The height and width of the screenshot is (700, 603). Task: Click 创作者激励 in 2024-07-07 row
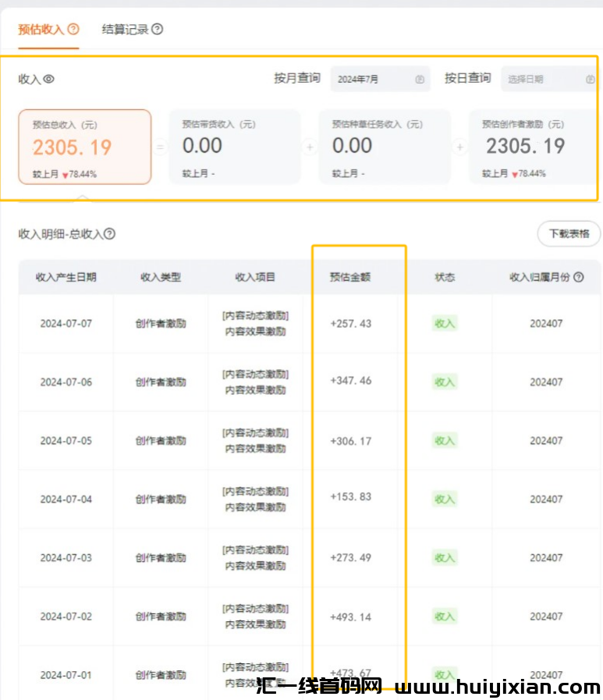161,324
